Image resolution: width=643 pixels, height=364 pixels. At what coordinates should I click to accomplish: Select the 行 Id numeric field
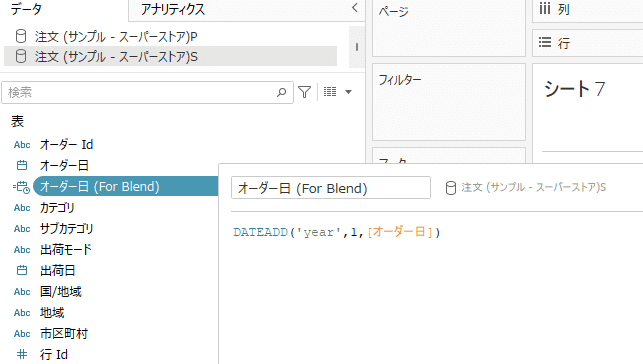[54, 354]
